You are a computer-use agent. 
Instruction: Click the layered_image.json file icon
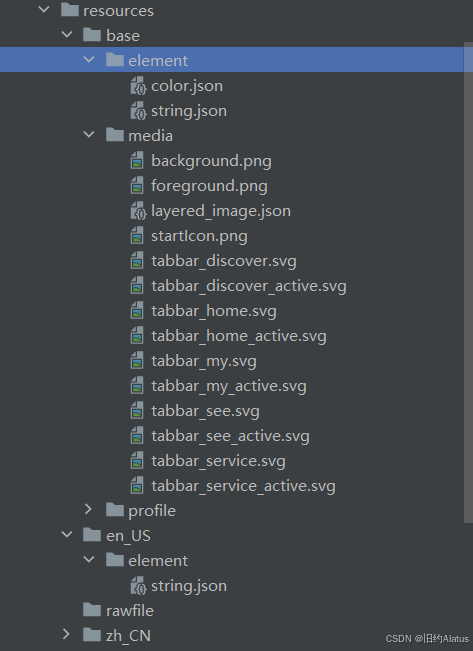pos(138,211)
